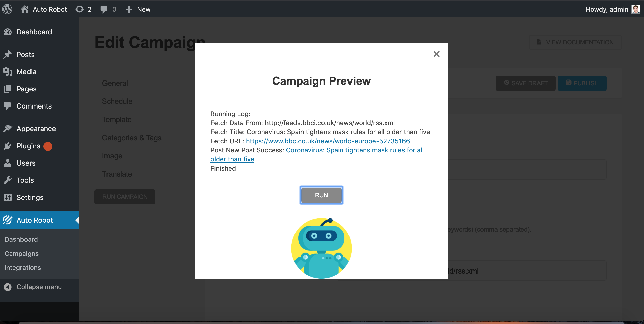
Task: Click the robot mascot image
Action: (x=321, y=248)
